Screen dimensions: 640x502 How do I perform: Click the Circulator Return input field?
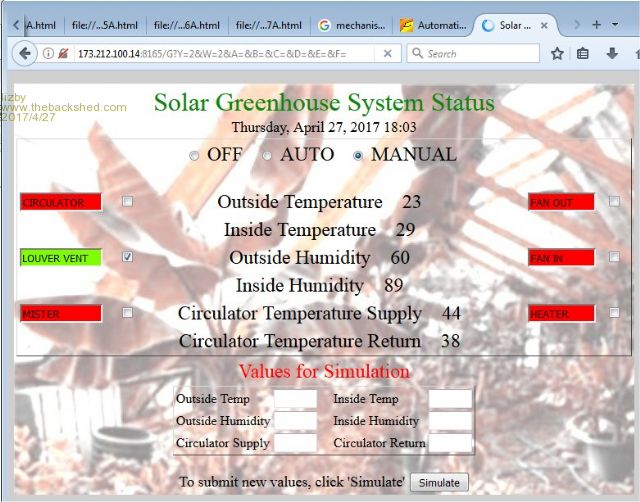(449, 443)
